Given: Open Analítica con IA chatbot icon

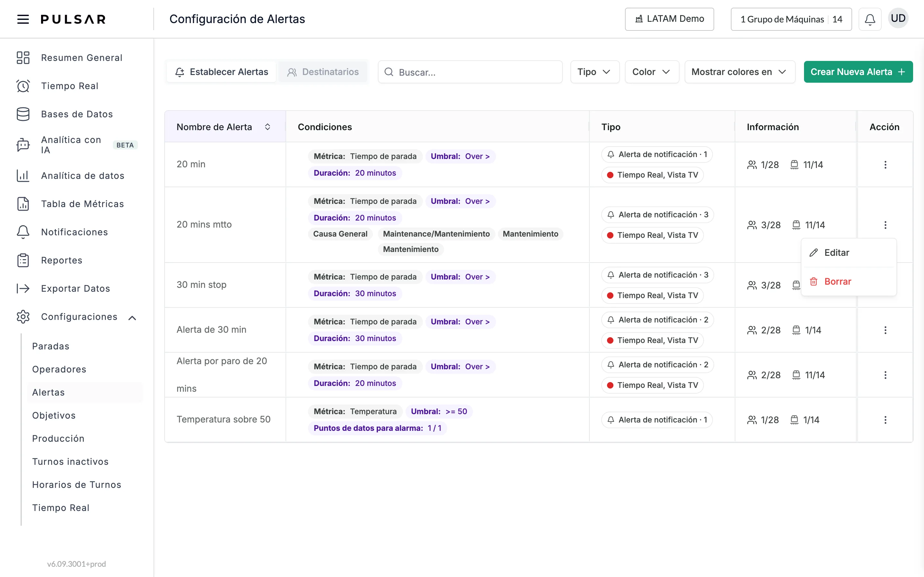Looking at the screenshot, I should pos(23,145).
